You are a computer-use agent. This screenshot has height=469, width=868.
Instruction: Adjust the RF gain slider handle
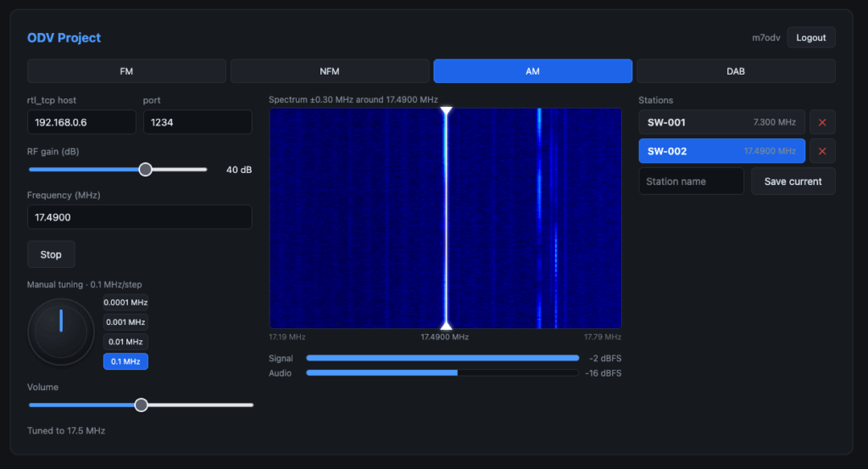coord(145,170)
